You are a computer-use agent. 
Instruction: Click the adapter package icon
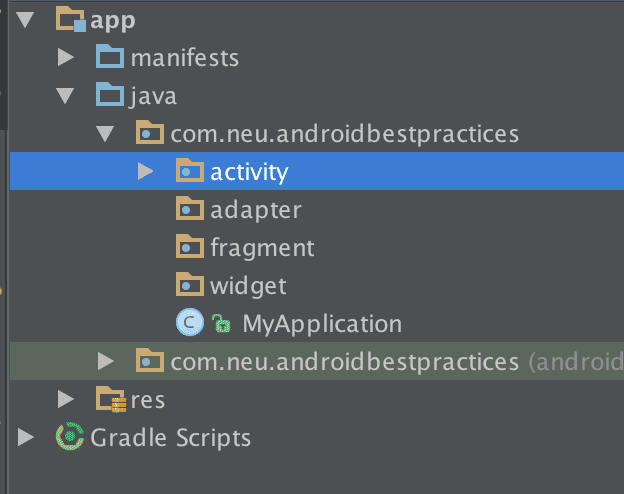click(189, 210)
